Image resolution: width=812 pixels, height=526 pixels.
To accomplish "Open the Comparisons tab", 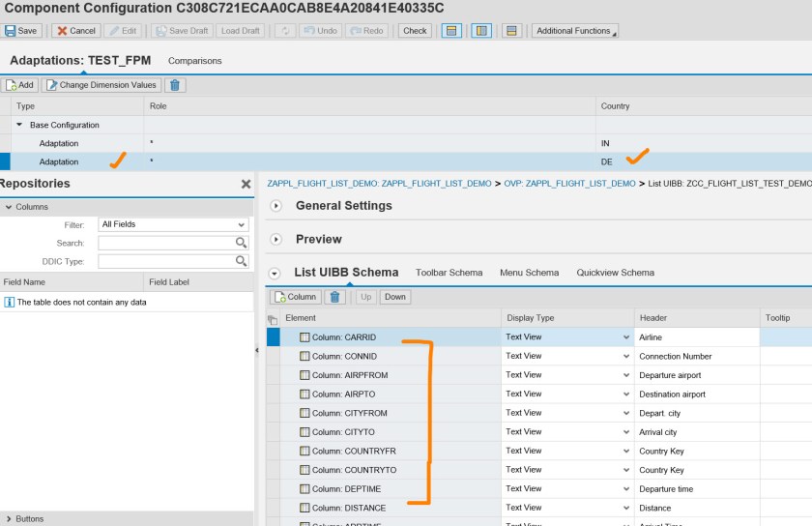I will 194,61.
